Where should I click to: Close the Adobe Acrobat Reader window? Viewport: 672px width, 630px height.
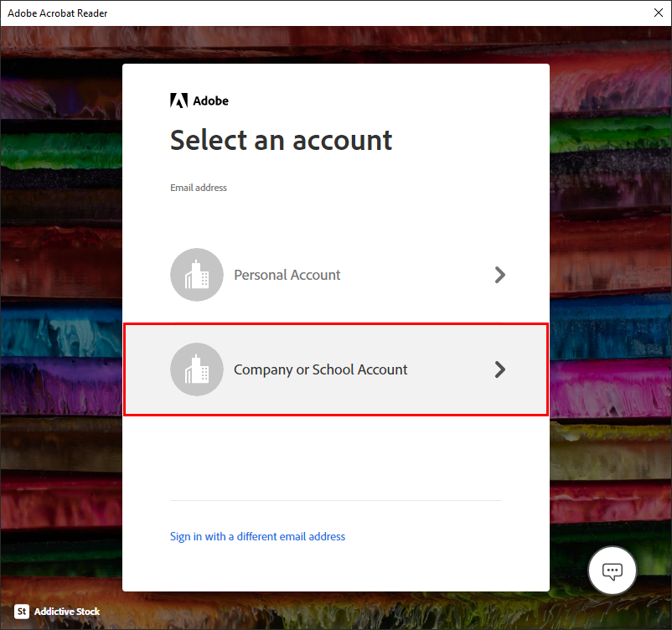pos(659,13)
